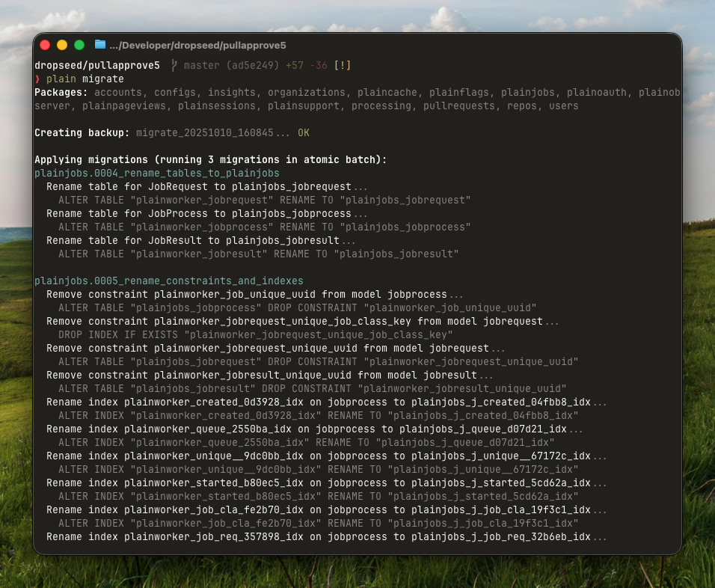Close the terminal window with the red button

click(x=45, y=45)
